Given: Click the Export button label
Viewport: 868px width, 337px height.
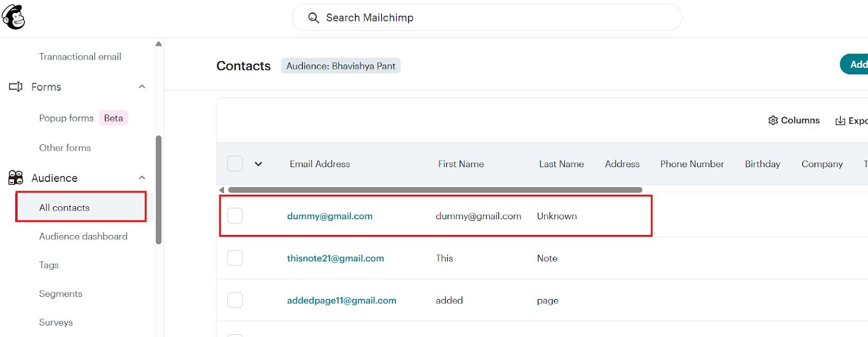Looking at the screenshot, I should [x=858, y=120].
